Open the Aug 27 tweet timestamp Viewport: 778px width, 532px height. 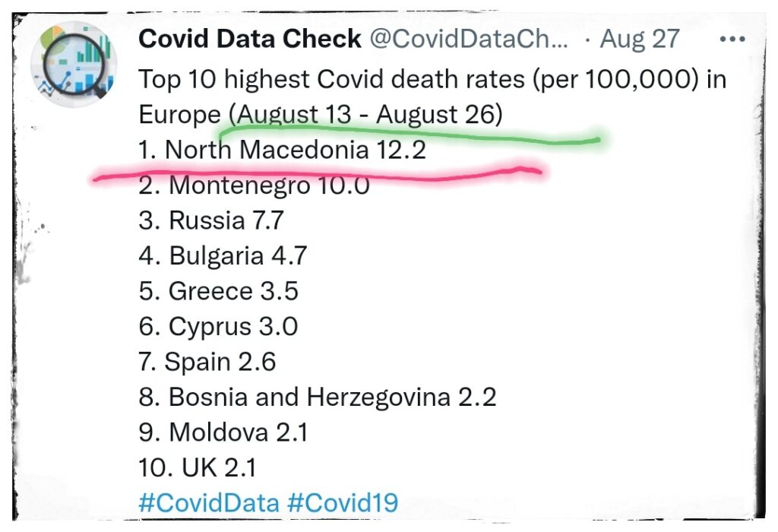coord(640,40)
